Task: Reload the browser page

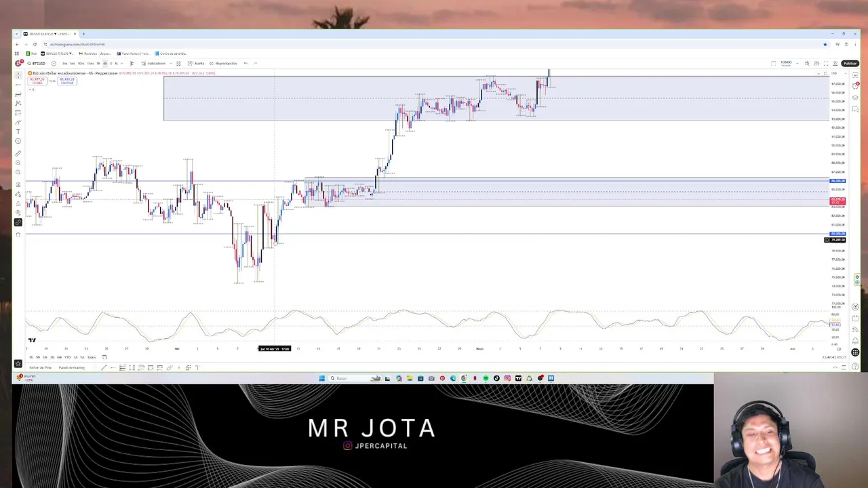Action: 35,44
